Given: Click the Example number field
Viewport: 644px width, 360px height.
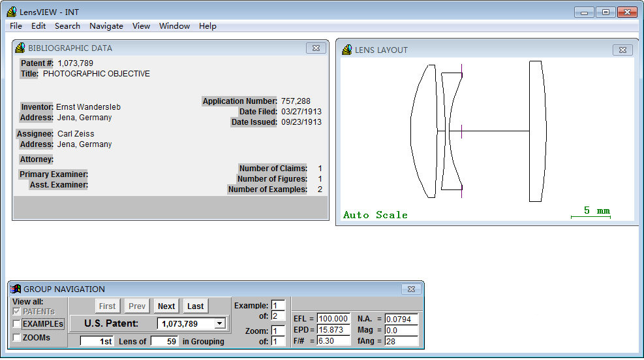Looking at the screenshot, I should [278, 306].
